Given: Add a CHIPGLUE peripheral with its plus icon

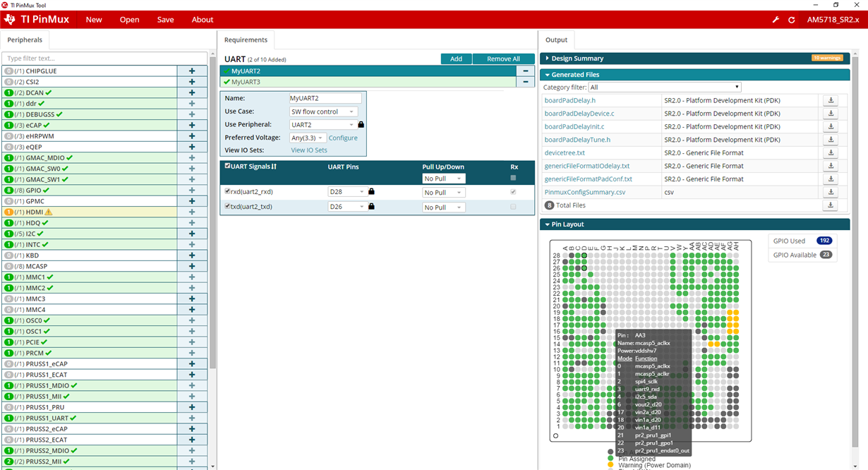Looking at the screenshot, I should [192, 71].
